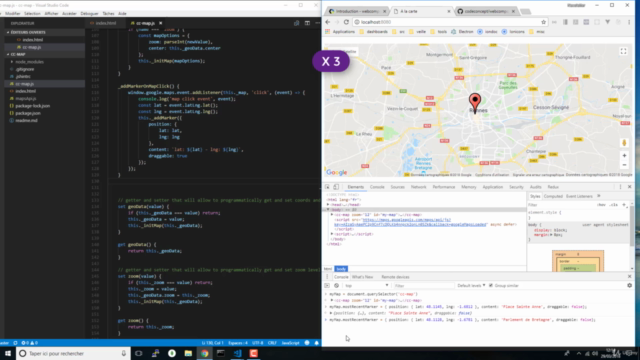Toggle the :hov element state pane

click(x=601, y=205)
